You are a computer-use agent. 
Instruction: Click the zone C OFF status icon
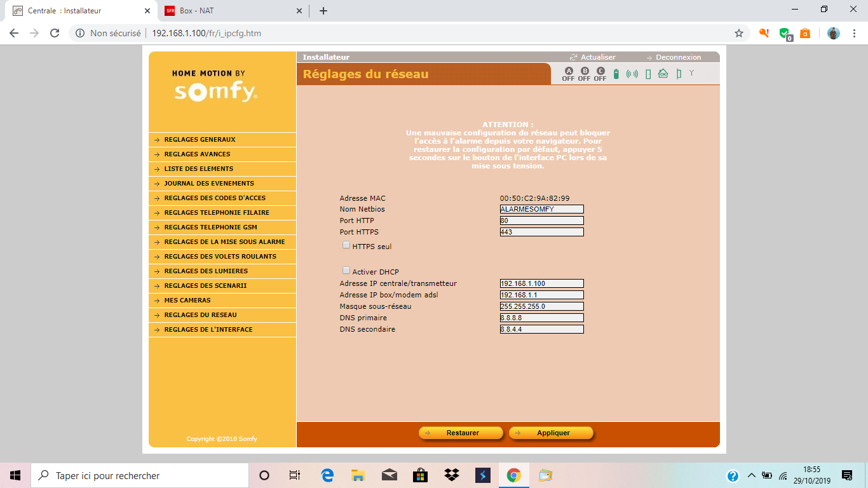point(600,74)
